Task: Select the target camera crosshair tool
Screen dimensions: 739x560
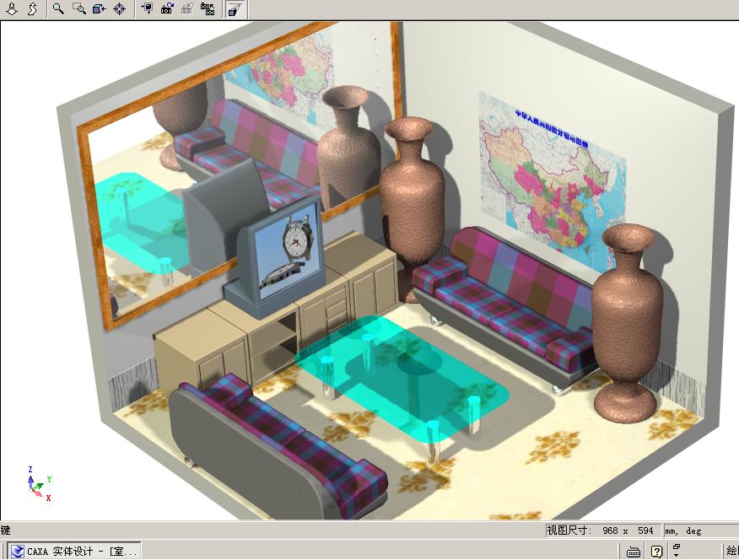Action: pyautogui.click(x=120, y=8)
